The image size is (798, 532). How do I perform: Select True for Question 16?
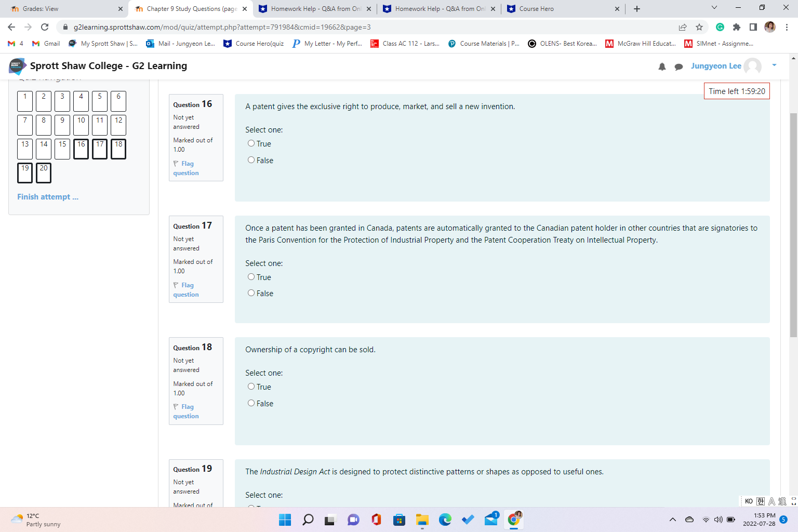point(251,143)
